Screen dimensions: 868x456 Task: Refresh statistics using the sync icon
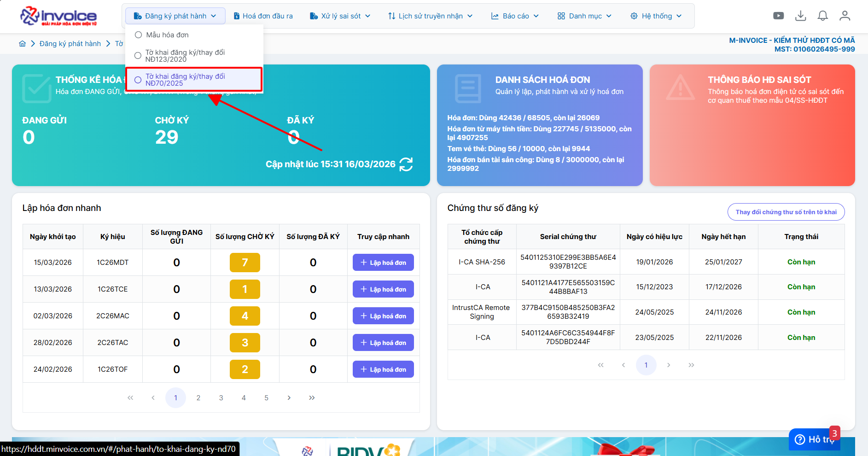click(x=406, y=164)
